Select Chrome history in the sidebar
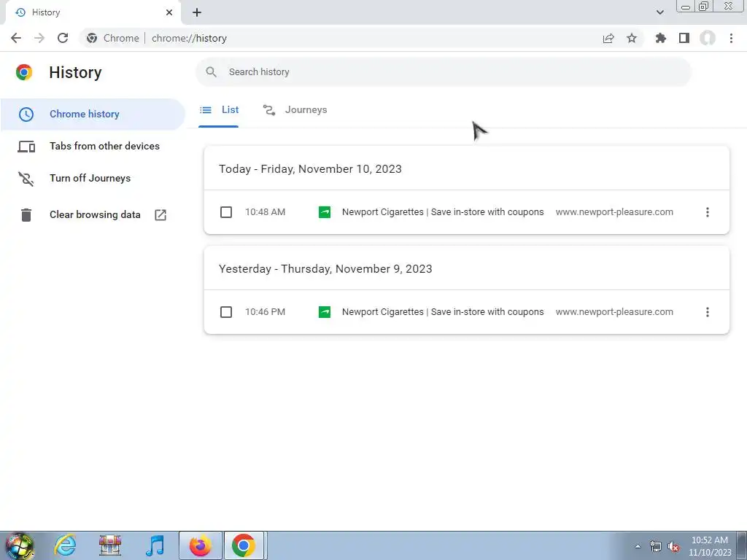Viewport: 747px width, 560px height. coord(93,114)
